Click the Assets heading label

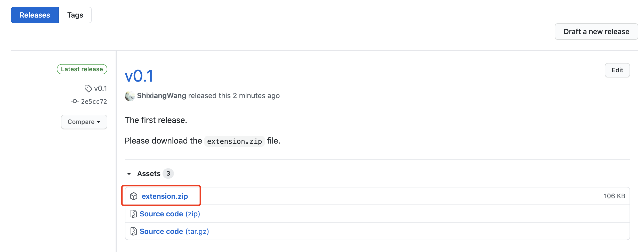(149, 174)
